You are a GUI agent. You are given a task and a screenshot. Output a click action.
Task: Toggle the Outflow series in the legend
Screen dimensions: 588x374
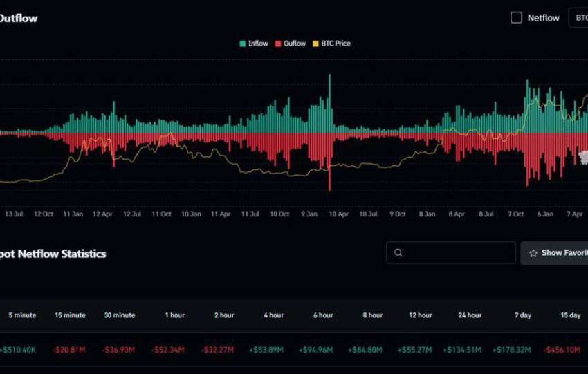(290, 44)
